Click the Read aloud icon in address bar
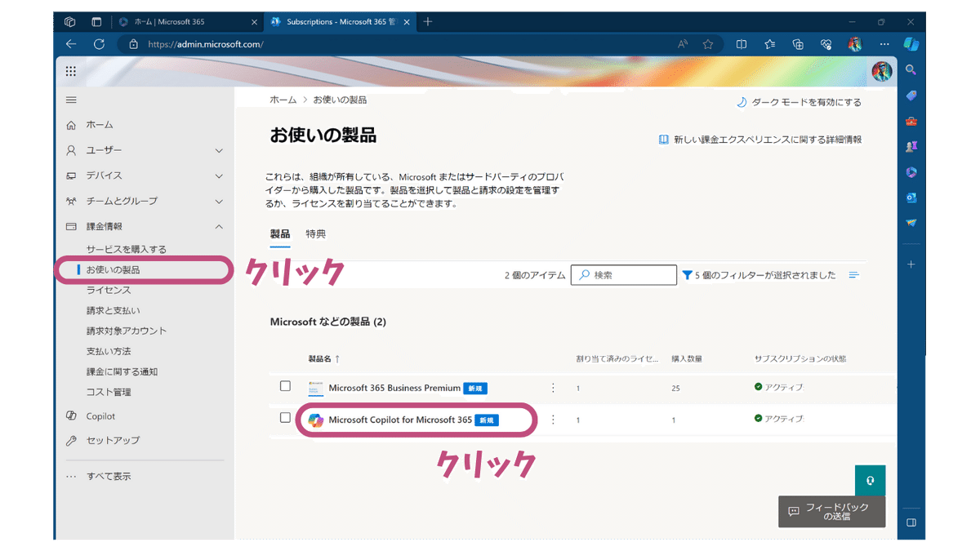The width and height of the screenshot is (980, 551). point(683,44)
